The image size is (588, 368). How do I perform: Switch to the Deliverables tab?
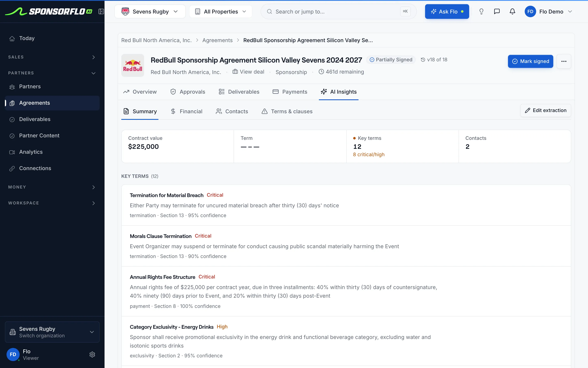pyautogui.click(x=239, y=92)
